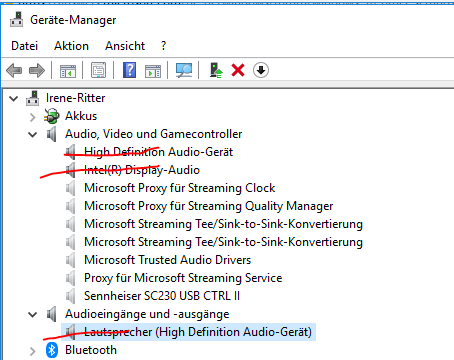The width and height of the screenshot is (454, 360).
Task: Click the computer icon beside Irene-Ritter
Action: (x=33, y=98)
